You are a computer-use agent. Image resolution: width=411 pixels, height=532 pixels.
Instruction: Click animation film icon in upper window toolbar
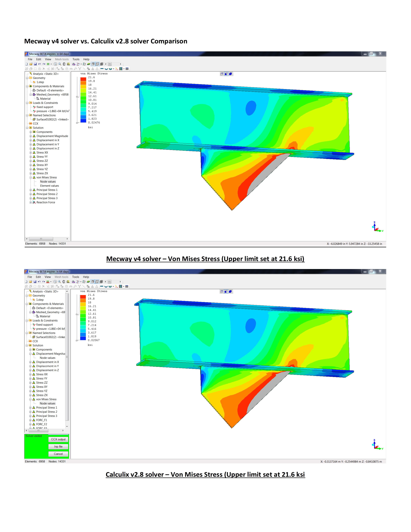click(121, 69)
